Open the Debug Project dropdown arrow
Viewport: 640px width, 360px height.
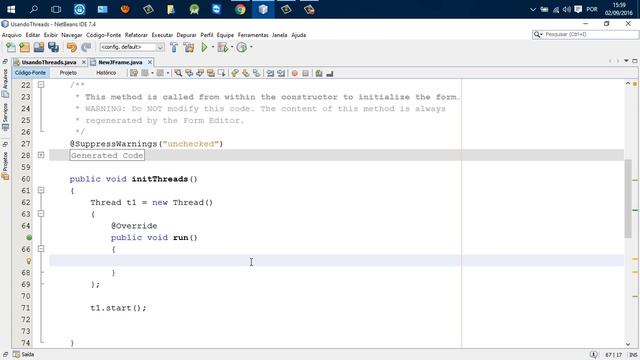point(232,47)
